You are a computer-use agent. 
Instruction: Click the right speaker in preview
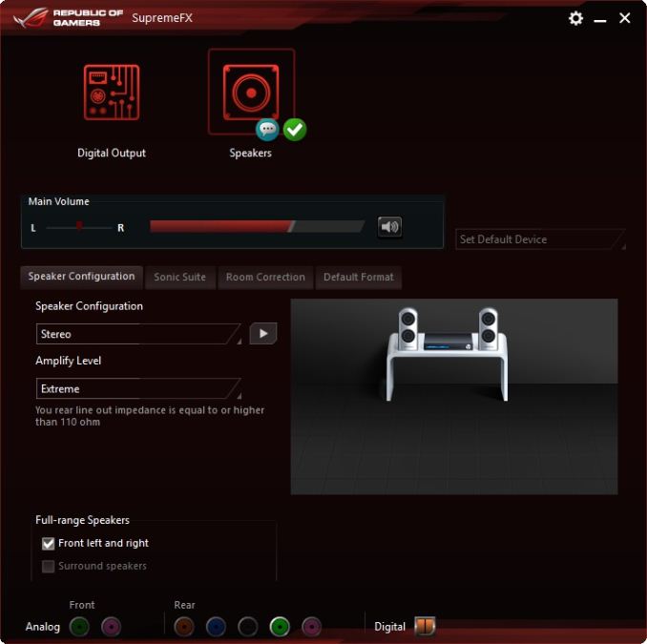pyautogui.click(x=488, y=329)
